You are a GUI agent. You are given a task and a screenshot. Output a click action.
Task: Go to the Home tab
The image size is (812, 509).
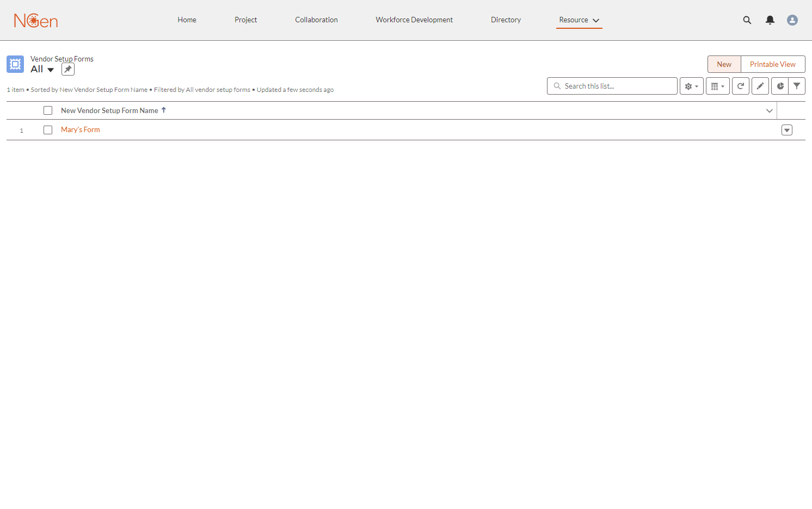[187, 20]
